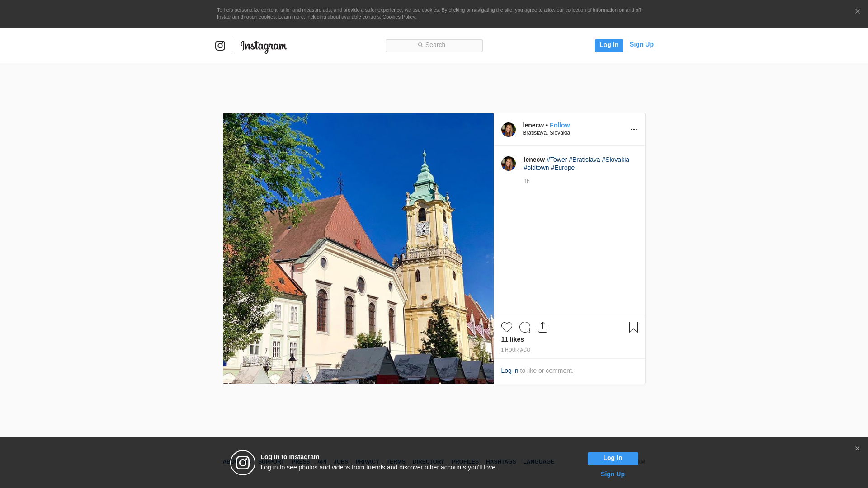Open lenecw's profile picture in post header
The image size is (868, 488).
click(509, 130)
